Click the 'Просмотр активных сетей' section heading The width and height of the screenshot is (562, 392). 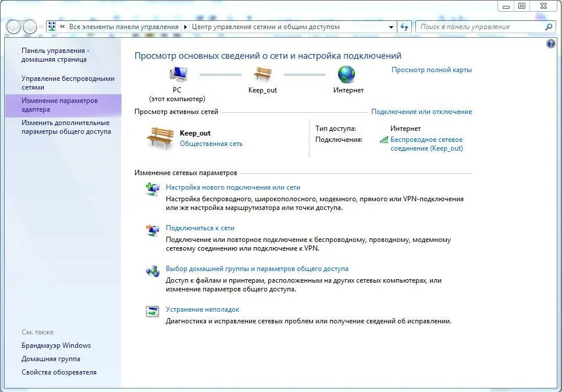[x=176, y=112]
